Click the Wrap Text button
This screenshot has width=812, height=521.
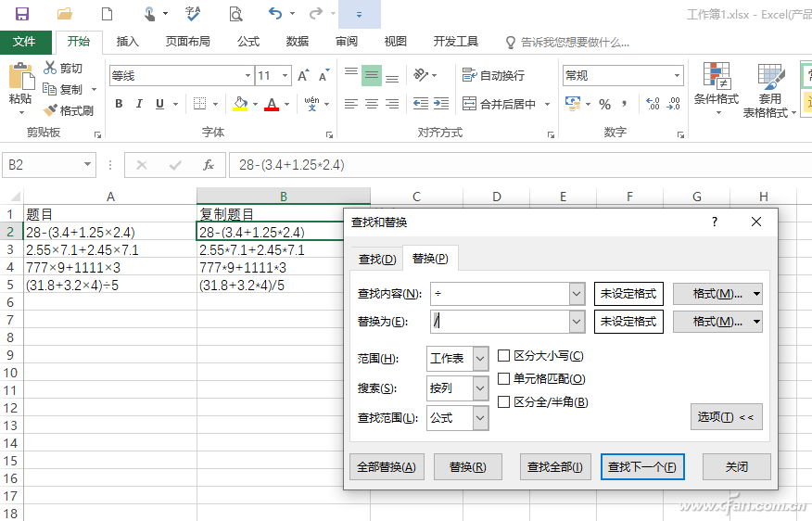point(493,76)
